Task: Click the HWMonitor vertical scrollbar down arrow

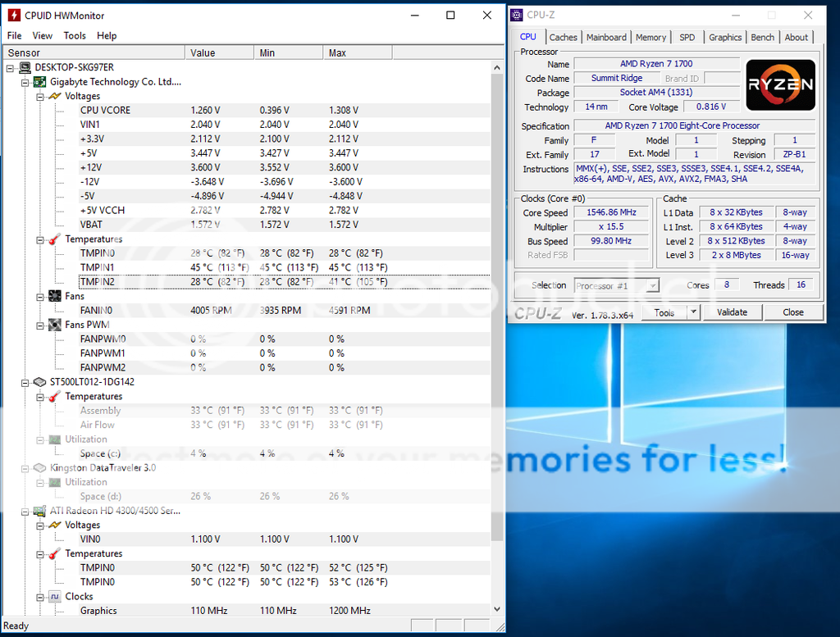Action: coord(497,609)
